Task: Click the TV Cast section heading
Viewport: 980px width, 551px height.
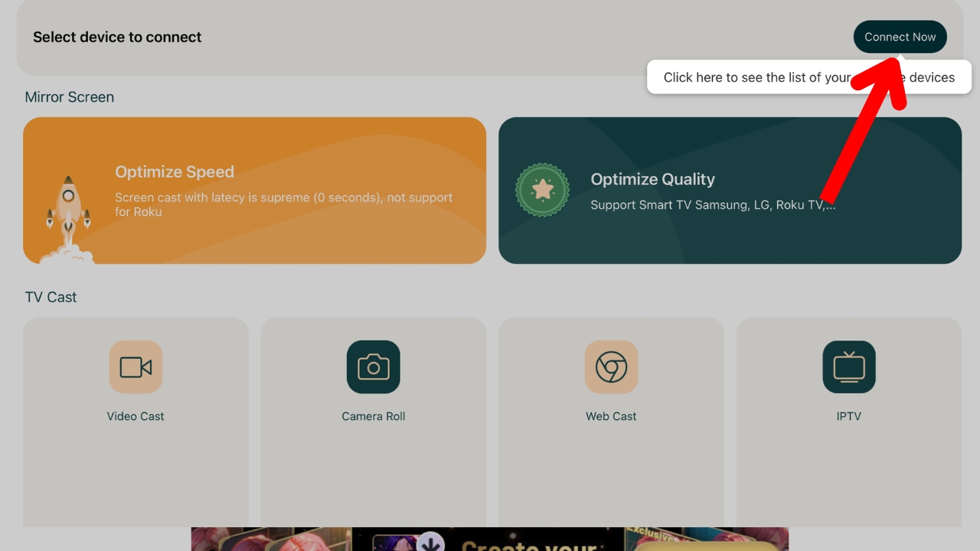Action: click(51, 297)
